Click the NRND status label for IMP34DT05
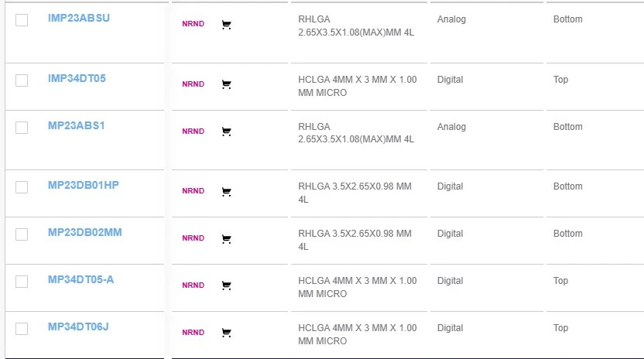Image resolution: width=644 pixels, height=359 pixels. 193,84
